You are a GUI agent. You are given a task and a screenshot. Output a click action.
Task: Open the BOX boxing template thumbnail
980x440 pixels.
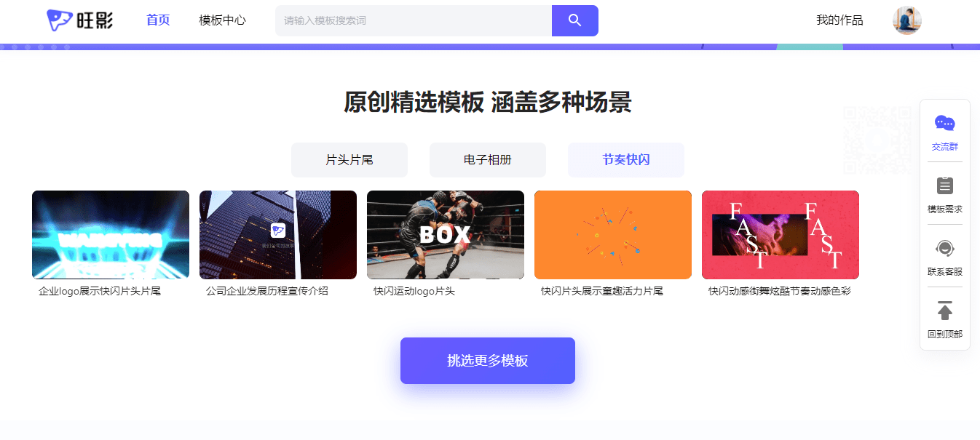pyautogui.click(x=446, y=235)
